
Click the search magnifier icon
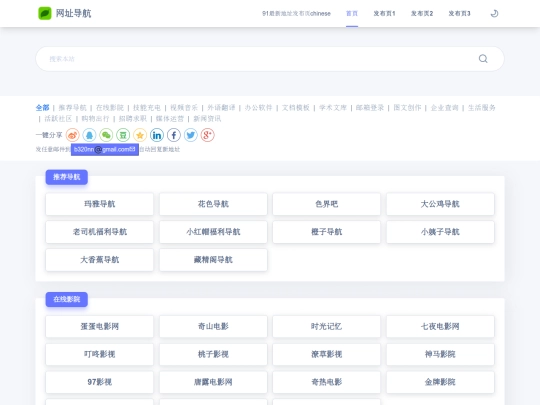point(483,59)
